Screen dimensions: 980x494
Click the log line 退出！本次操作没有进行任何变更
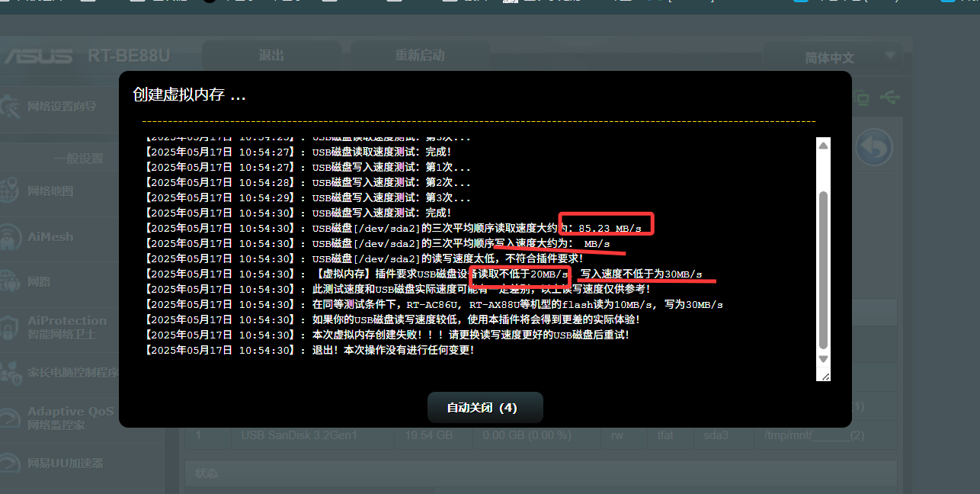click(309, 350)
